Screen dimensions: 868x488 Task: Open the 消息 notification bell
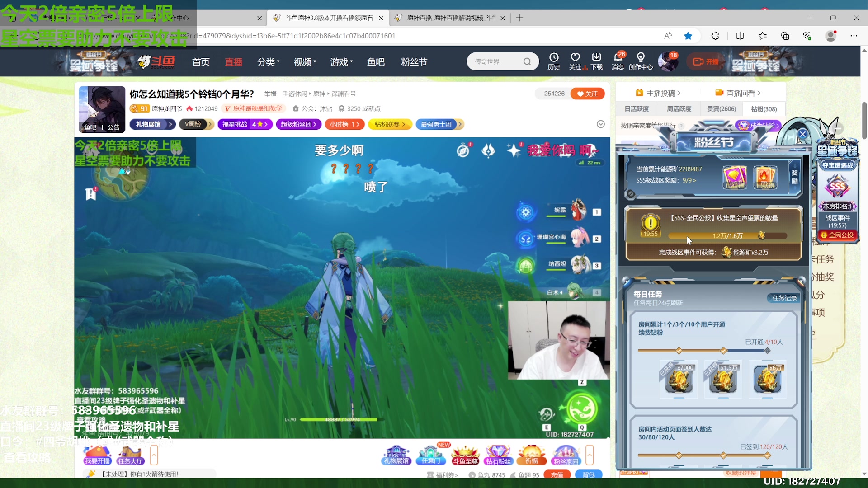(618, 61)
